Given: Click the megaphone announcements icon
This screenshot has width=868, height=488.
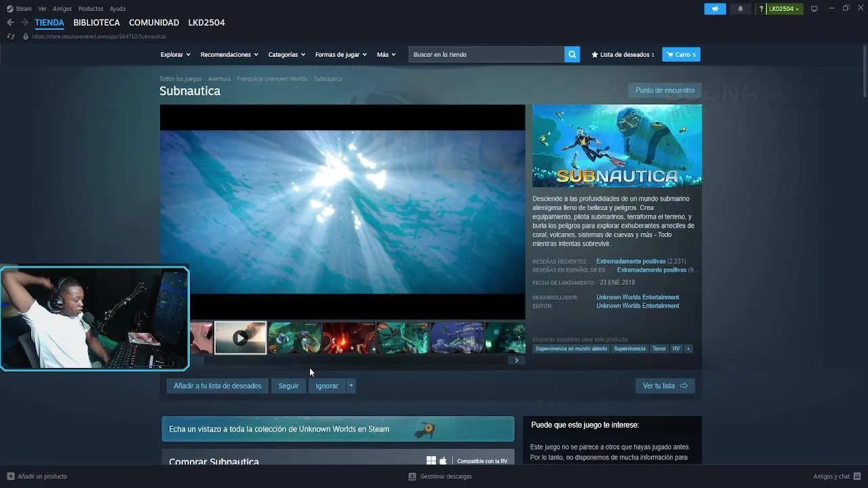Looking at the screenshot, I should coord(715,9).
